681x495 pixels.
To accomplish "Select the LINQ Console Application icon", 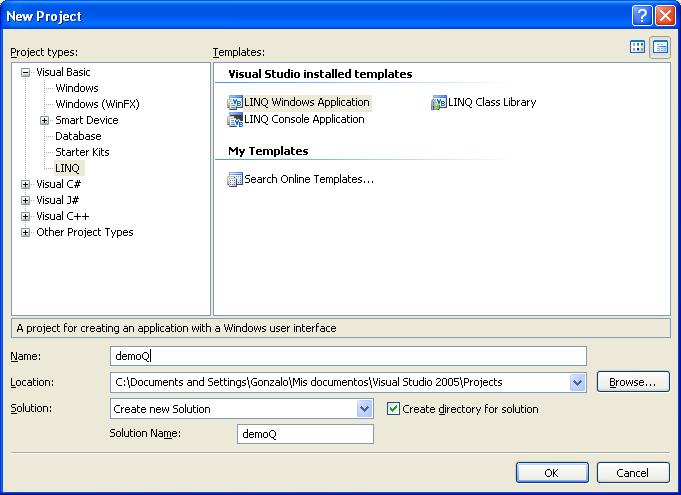I will (x=235, y=119).
